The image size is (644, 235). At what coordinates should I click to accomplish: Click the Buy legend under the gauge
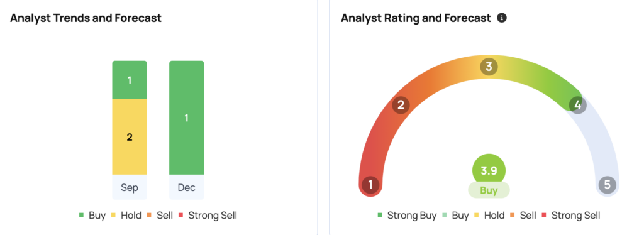[455, 216]
